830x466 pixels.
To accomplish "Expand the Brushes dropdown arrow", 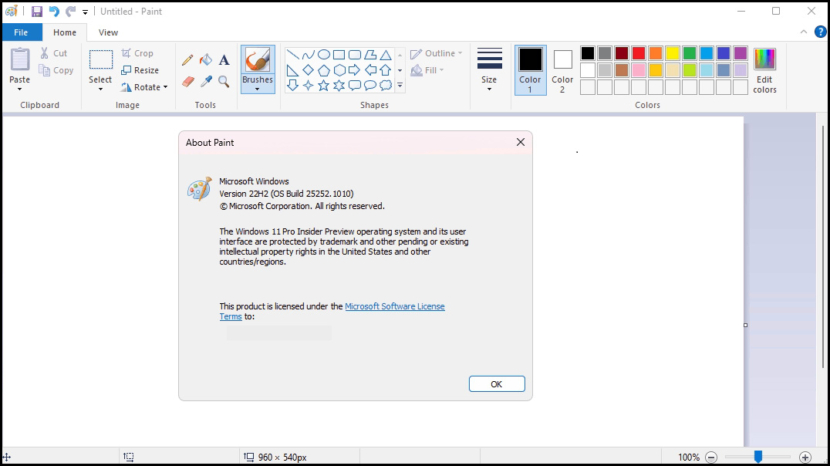I will click(257, 89).
